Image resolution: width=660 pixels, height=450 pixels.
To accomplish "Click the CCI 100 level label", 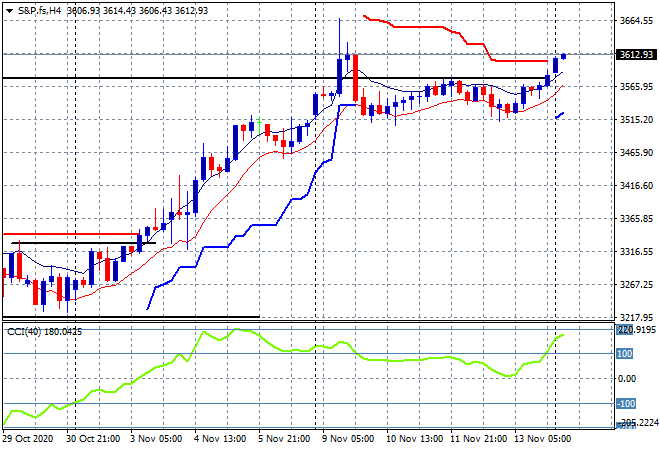I will click(625, 354).
